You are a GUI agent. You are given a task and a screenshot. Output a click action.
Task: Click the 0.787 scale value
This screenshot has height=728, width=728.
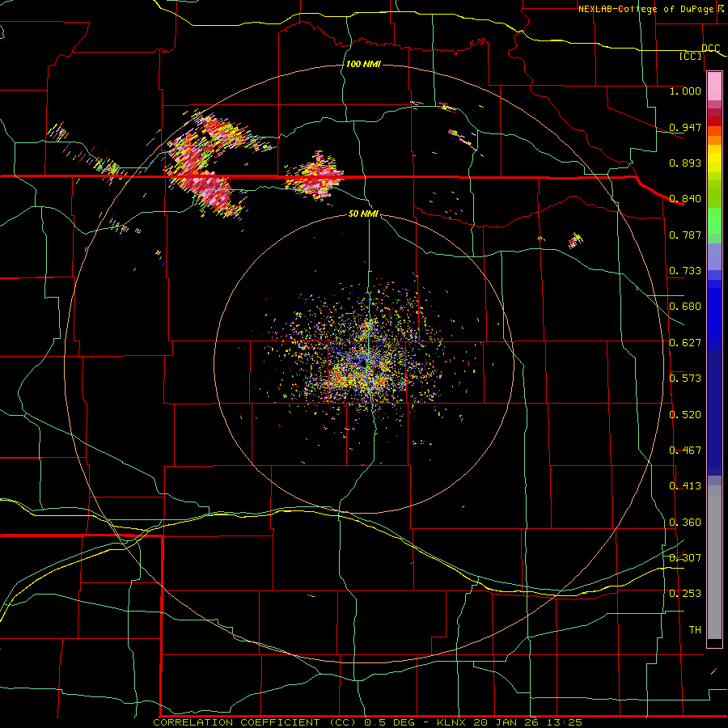[685, 235]
